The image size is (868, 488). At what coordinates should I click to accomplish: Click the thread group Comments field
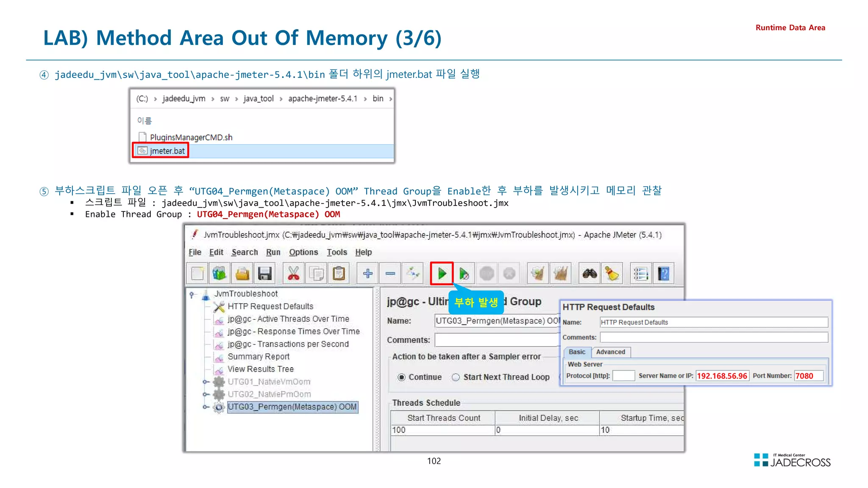(497, 340)
